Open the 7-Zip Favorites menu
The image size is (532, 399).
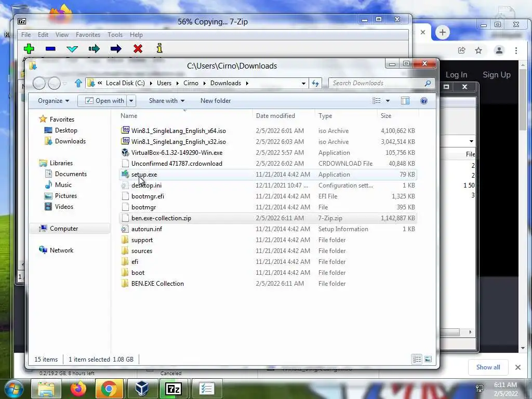[x=88, y=35]
